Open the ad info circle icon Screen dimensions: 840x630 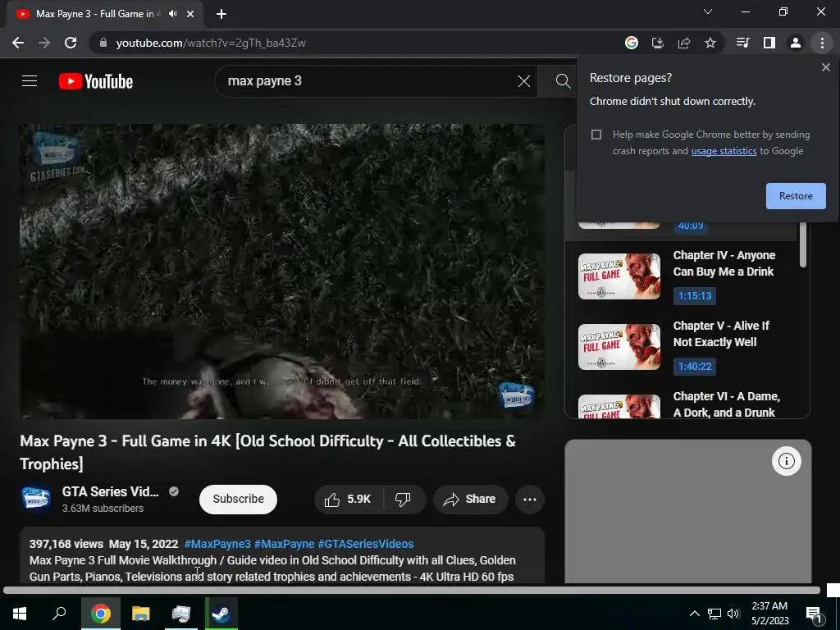pos(787,461)
